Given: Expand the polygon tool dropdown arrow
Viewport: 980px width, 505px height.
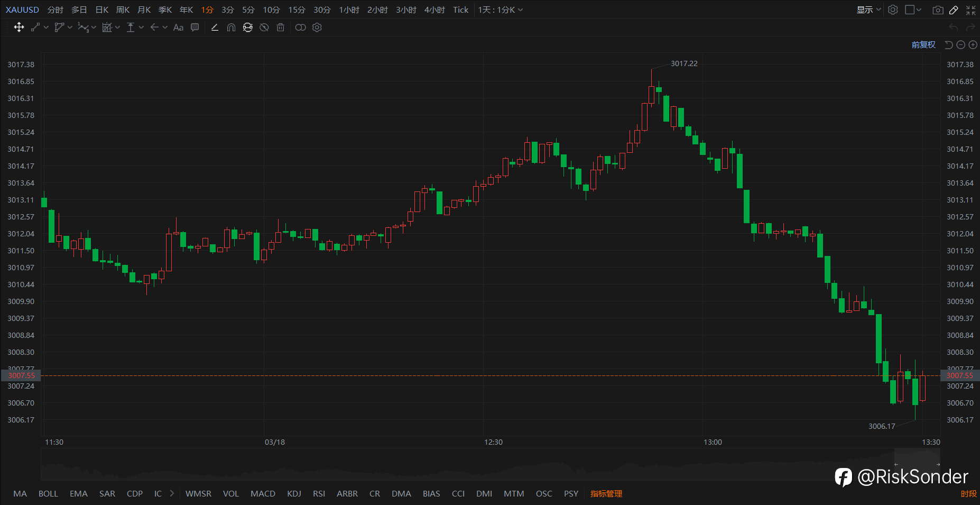Looking at the screenshot, I should pos(70,27).
